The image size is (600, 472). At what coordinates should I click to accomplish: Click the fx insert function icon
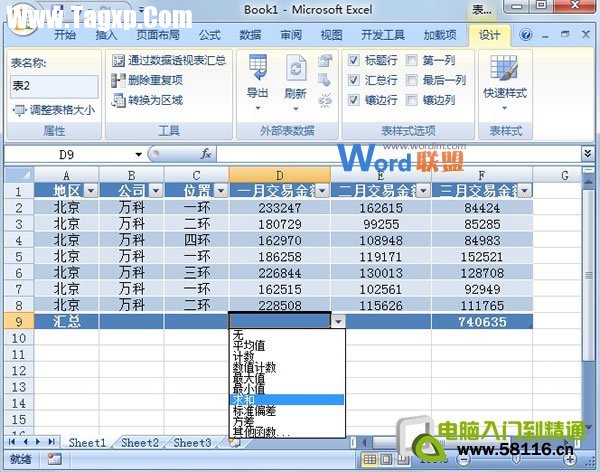(x=206, y=154)
